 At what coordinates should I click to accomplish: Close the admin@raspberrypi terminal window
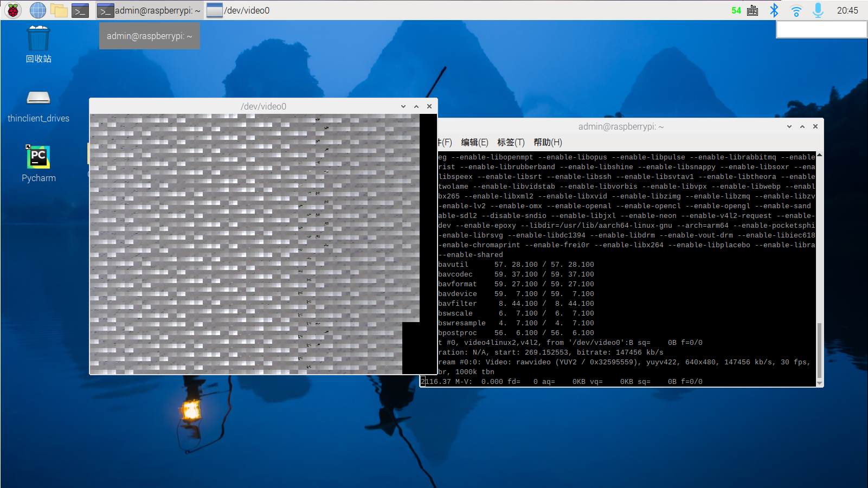pos(815,126)
